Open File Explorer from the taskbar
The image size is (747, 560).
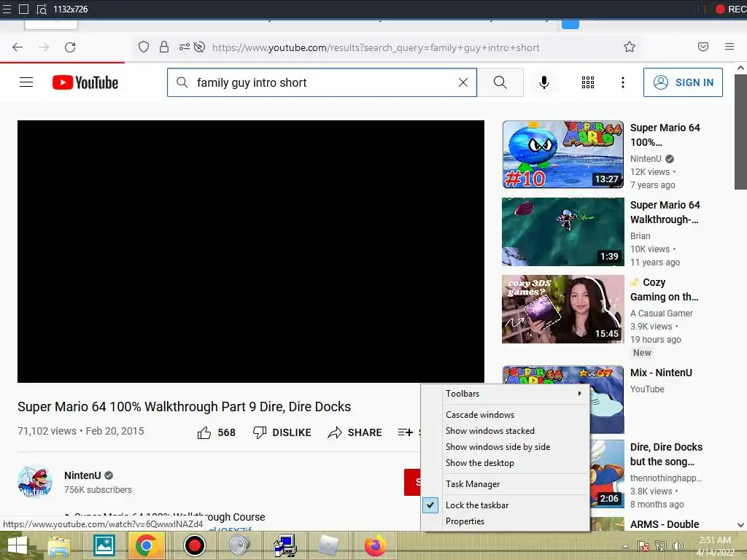(x=59, y=545)
